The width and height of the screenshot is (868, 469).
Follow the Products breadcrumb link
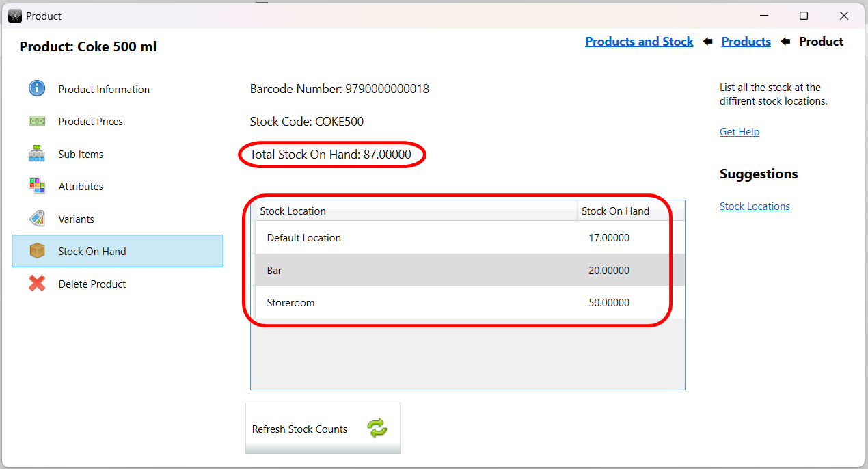coord(746,42)
